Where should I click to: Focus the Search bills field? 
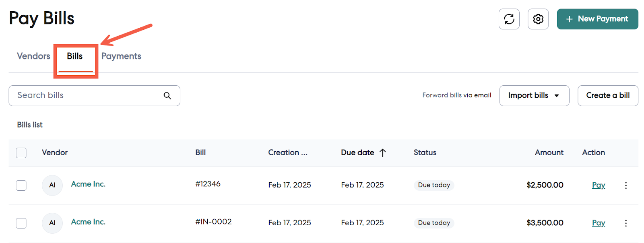pos(87,96)
